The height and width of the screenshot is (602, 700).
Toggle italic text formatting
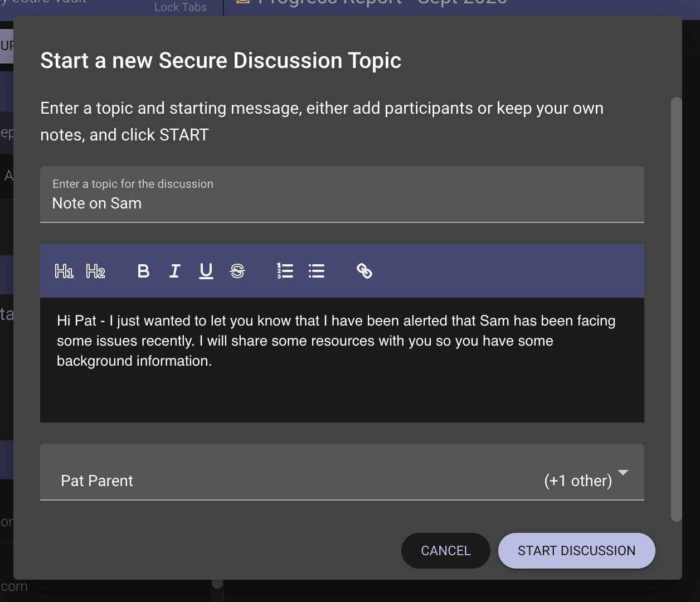[x=174, y=271]
